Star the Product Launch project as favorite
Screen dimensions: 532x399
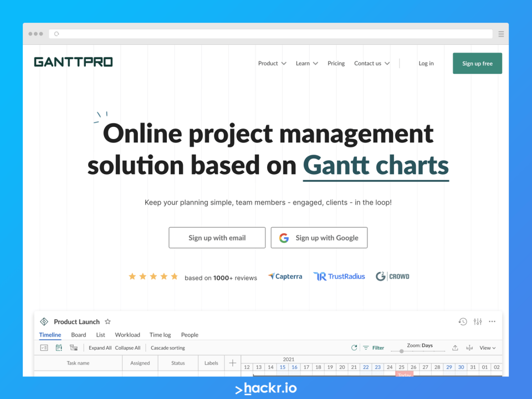point(108,321)
